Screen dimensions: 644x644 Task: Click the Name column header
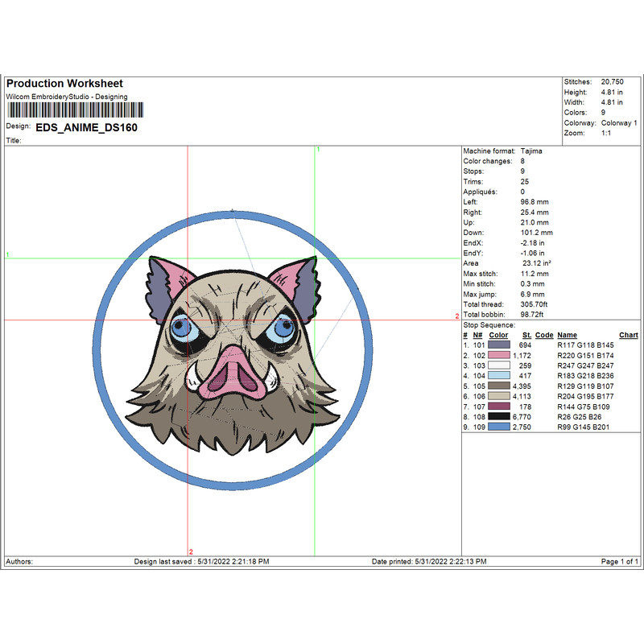568,335
